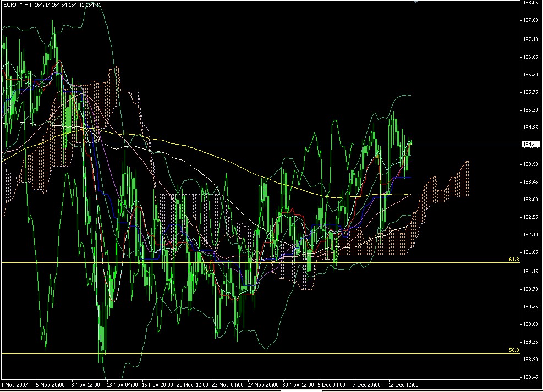Click the 167.60 price axis value
The image size is (543, 392).
click(x=530, y=20)
